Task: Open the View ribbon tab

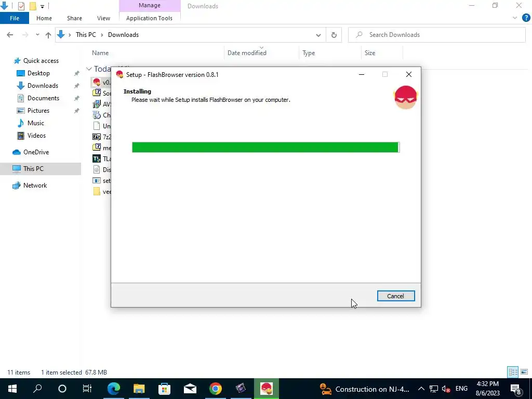Action: coord(103,18)
